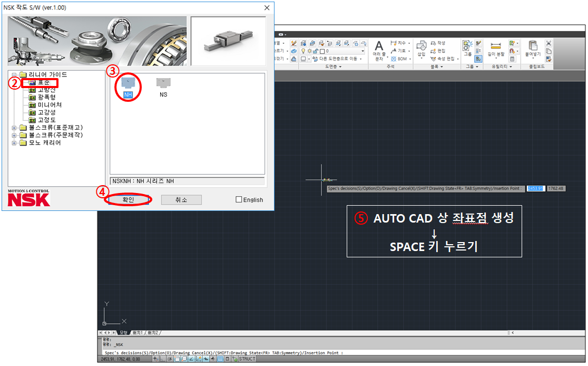
Task: Select the multiline text tool in 주석 panel
Action: 379,46
